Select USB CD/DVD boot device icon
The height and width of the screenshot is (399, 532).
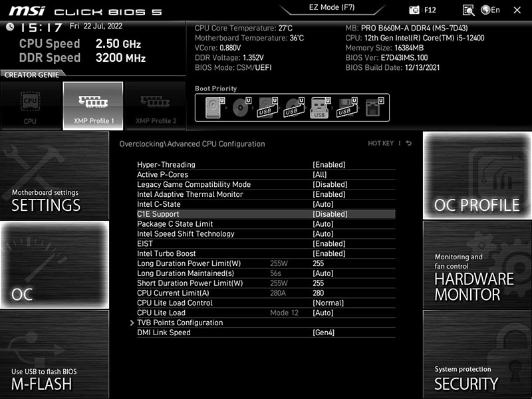[x=294, y=108]
